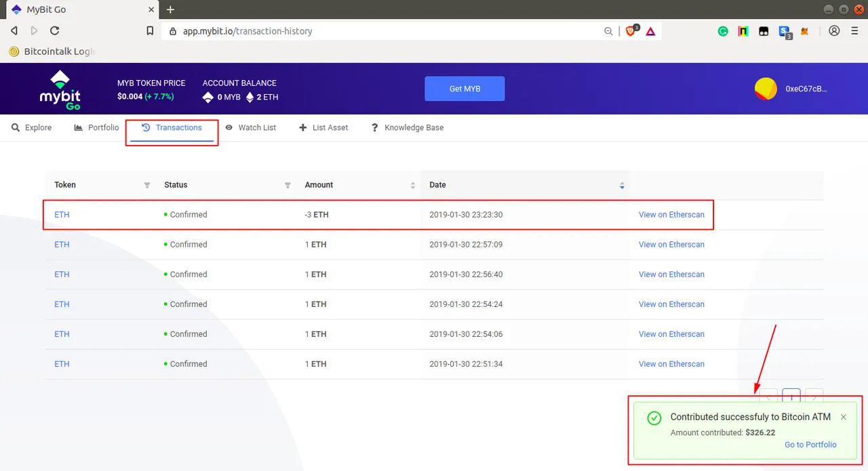Reload the page with refresh icon

(55, 30)
